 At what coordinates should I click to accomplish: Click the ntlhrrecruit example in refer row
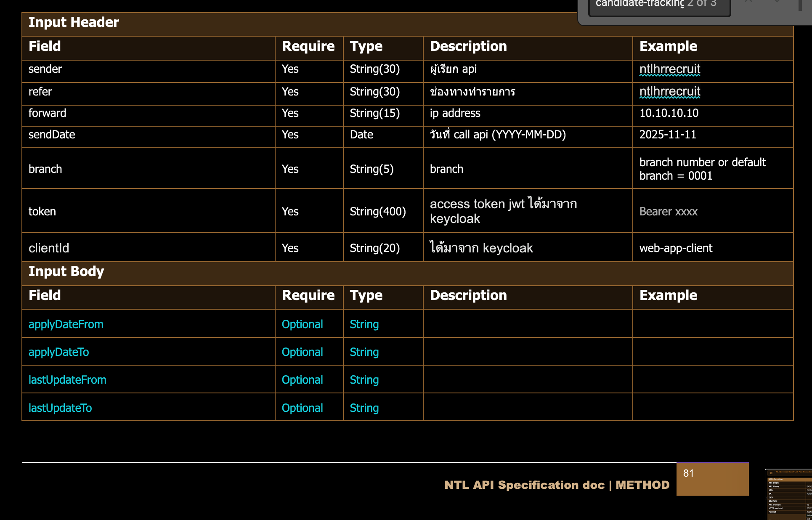click(669, 91)
